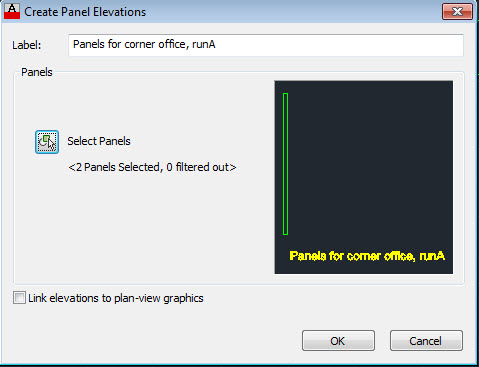Screen dimensions: 479x367
Task: Enable Link elevations to plan-view graphics checkbox
Action: [x=19, y=298]
